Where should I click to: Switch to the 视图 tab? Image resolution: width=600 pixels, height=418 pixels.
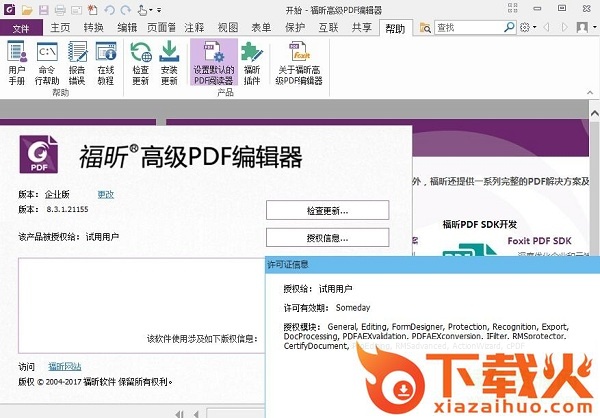coord(228,28)
